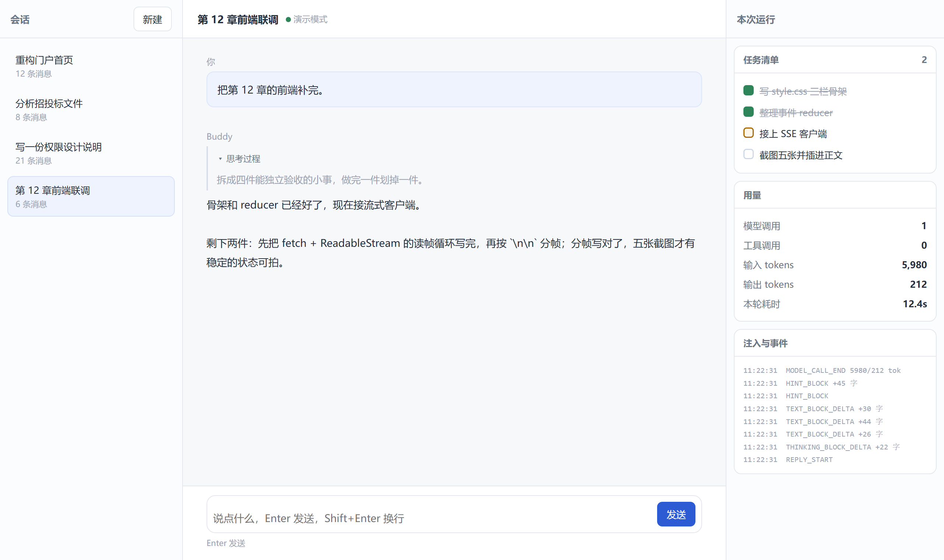Click the 工具调用 usage row
944x560 pixels.
835,245
